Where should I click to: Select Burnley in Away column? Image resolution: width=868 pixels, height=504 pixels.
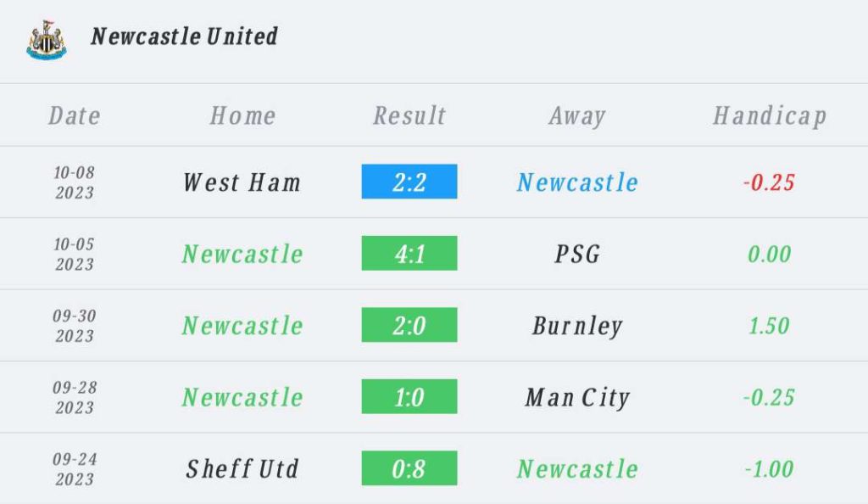click(577, 326)
